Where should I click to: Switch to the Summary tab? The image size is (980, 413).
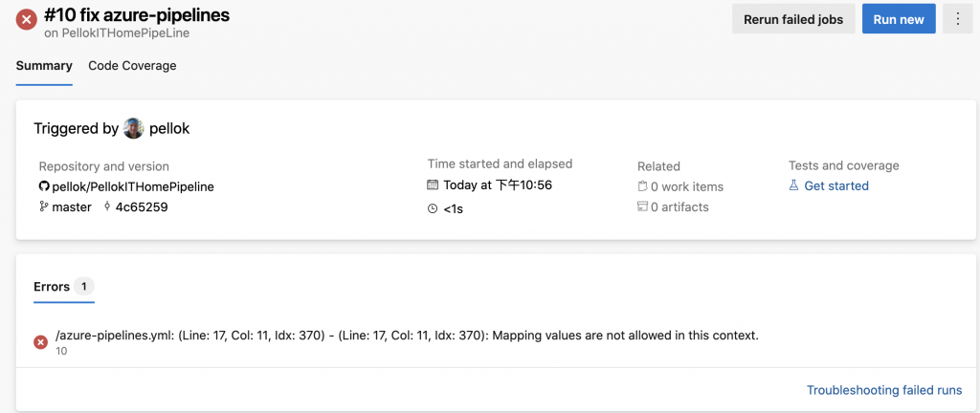pos(44,66)
